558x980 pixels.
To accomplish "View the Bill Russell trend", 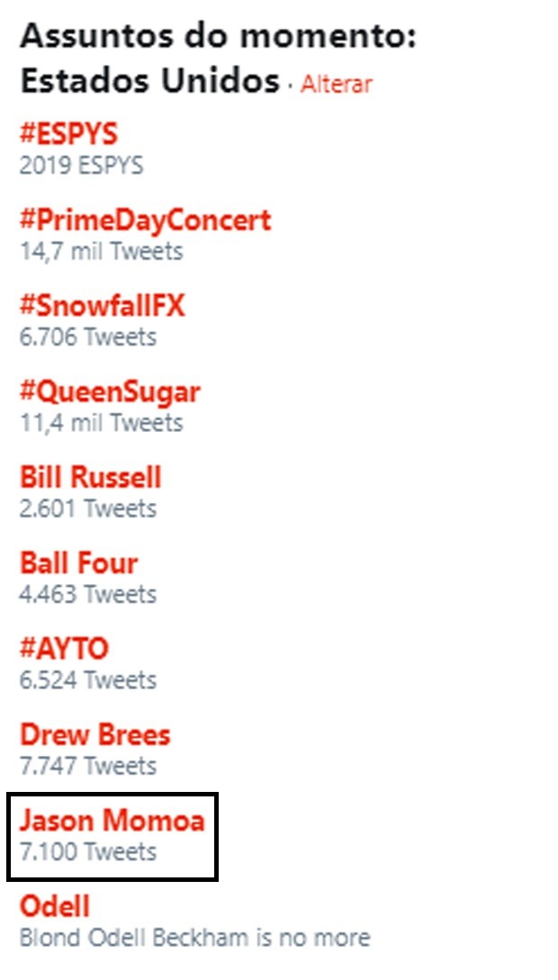I will pos(91,478).
